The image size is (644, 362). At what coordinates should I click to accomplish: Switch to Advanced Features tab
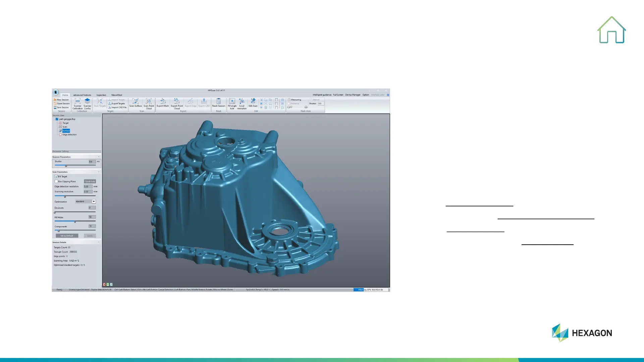82,95
